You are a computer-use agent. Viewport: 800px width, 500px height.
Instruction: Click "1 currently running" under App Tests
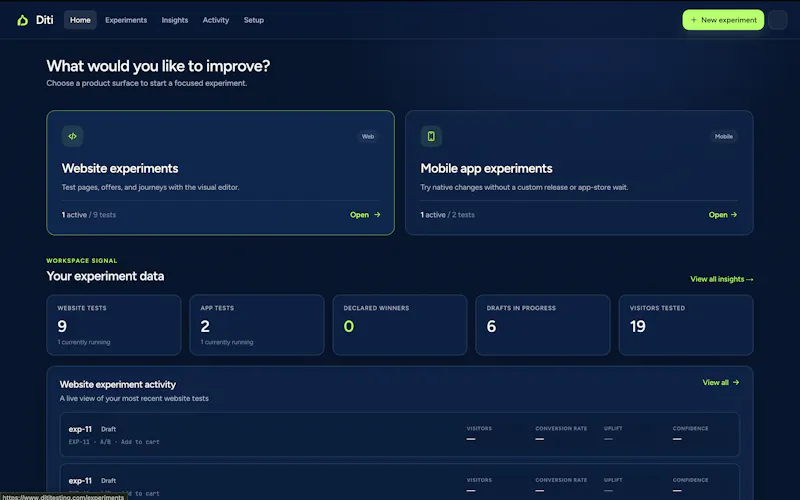[227, 342]
